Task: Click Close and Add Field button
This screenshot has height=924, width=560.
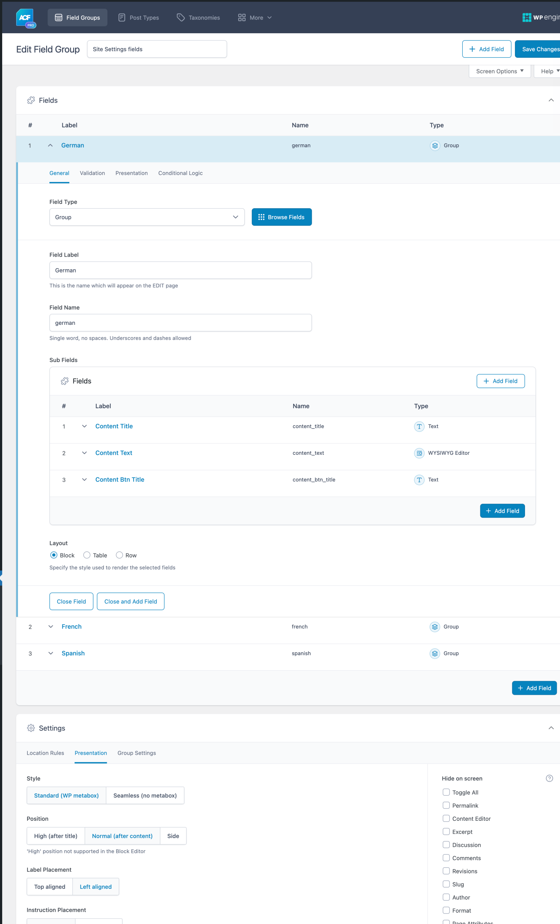Action: tap(131, 601)
